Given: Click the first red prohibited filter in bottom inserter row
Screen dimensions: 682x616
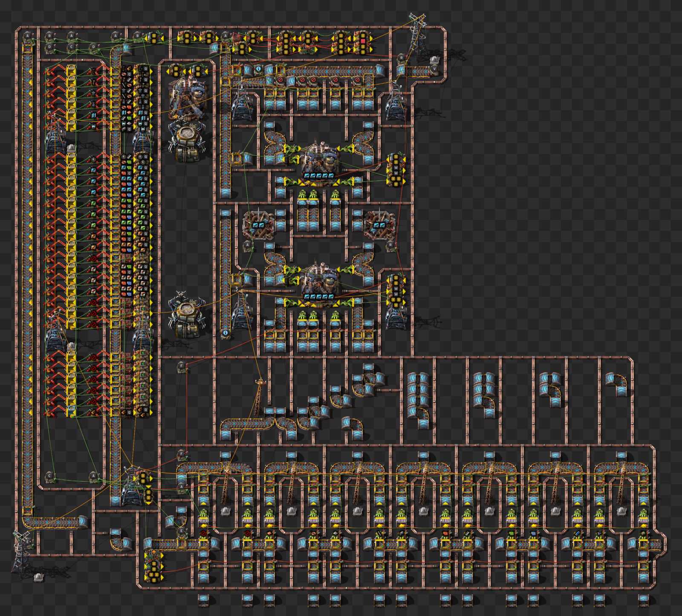Looking at the screenshot, I should coord(203,533).
